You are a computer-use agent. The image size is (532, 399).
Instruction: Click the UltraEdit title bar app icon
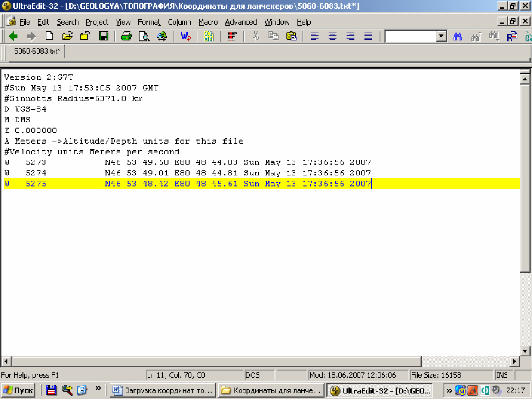point(6,6)
